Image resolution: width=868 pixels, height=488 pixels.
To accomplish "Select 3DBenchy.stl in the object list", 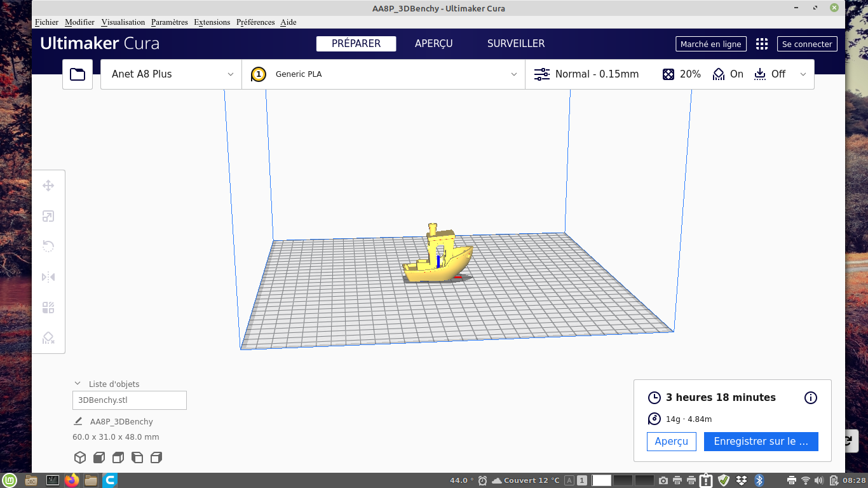I will click(130, 400).
